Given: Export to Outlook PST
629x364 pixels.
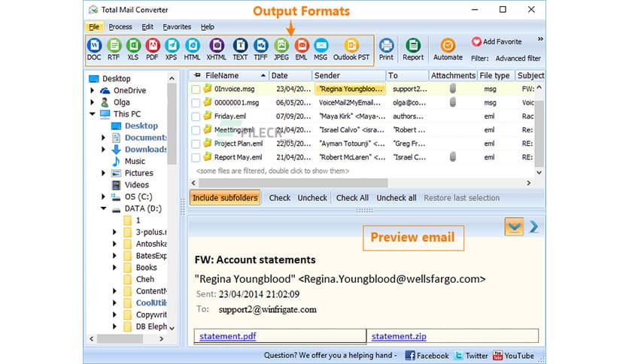Looking at the screenshot, I should click(351, 50).
